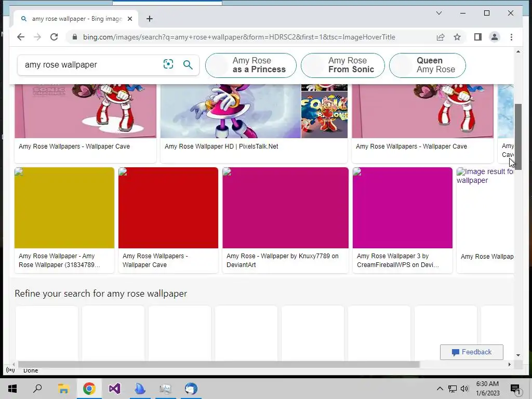Submit search with magnifier icon

coord(188,64)
